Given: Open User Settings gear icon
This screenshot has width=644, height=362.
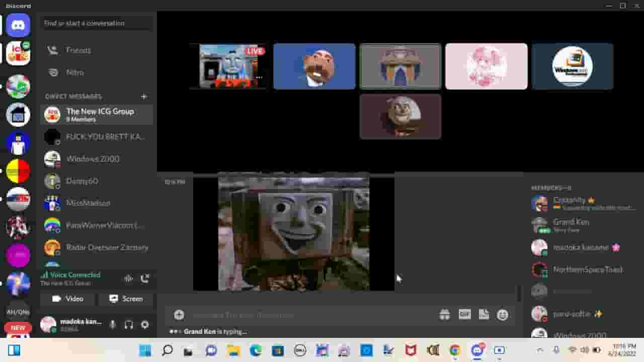Looking at the screenshot, I should pos(145,325).
